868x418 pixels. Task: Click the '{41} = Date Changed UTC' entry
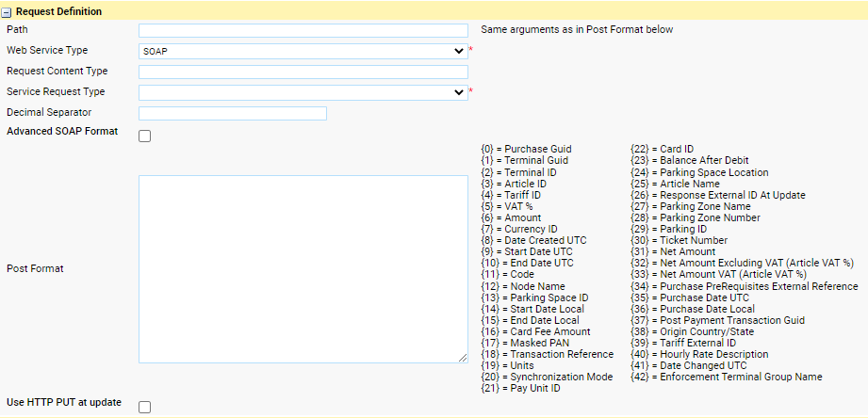point(689,365)
